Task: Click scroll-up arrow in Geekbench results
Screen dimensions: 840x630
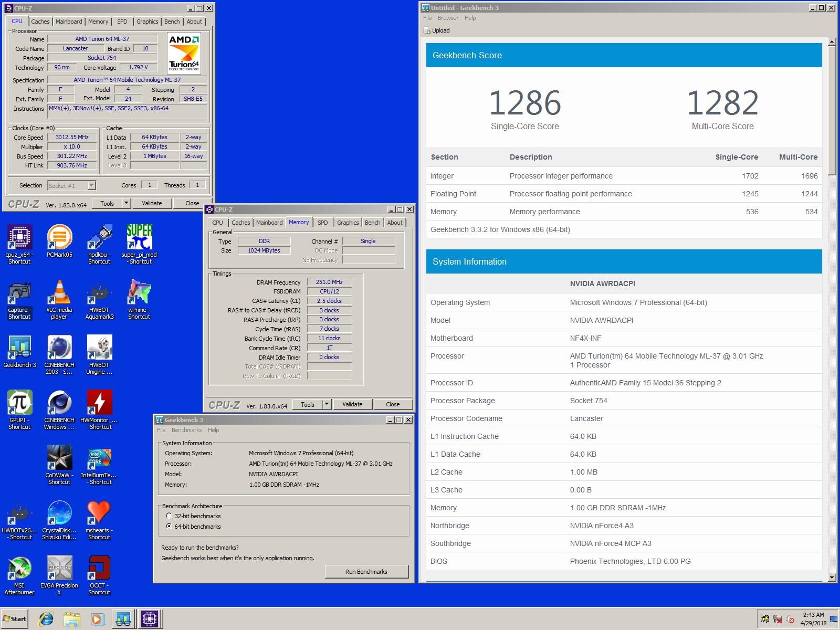Action: (832, 41)
